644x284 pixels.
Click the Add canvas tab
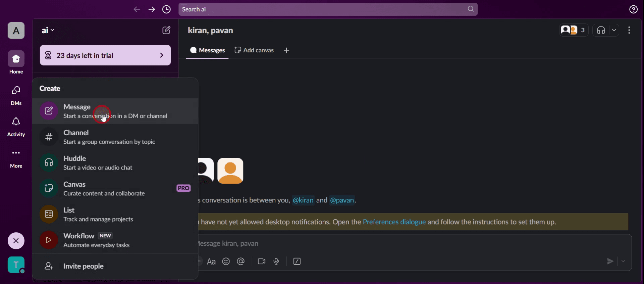click(x=254, y=50)
